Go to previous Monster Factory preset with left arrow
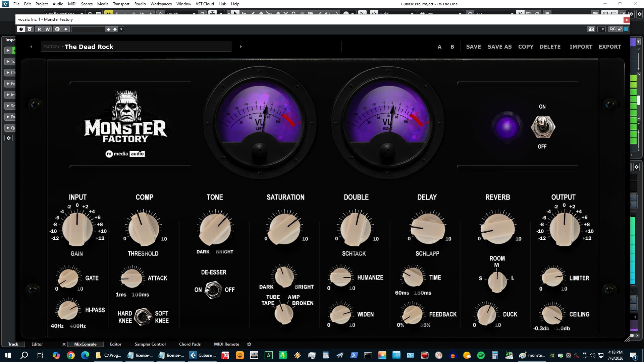The width and height of the screenshot is (644, 362). point(32,47)
